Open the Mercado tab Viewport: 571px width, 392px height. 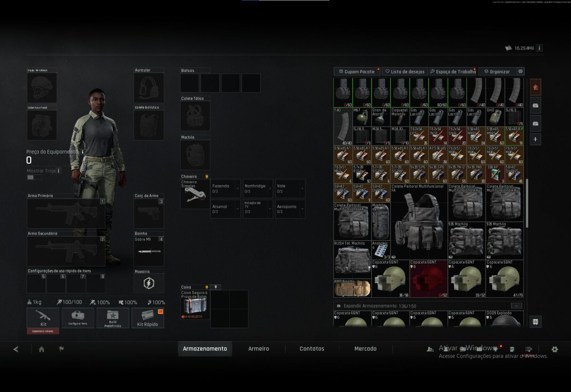[365, 349]
